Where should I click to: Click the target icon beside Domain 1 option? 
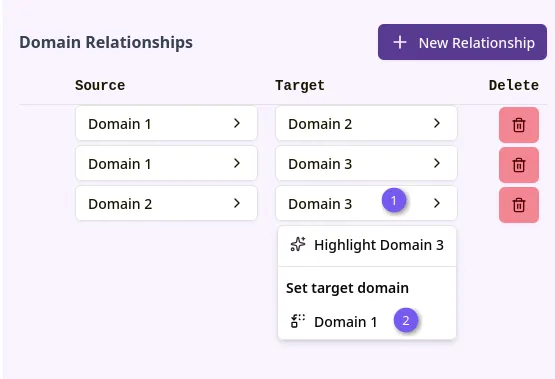click(x=298, y=321)
